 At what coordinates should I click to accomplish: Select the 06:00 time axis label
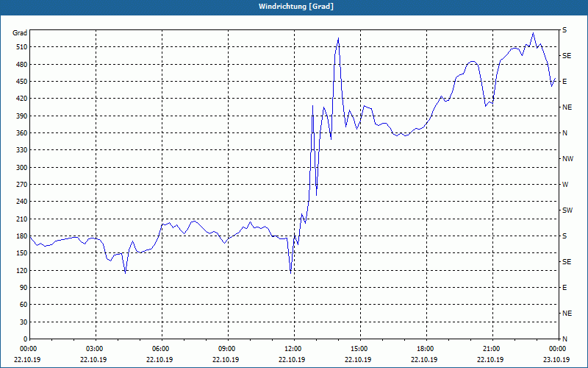tap(159, 349)
